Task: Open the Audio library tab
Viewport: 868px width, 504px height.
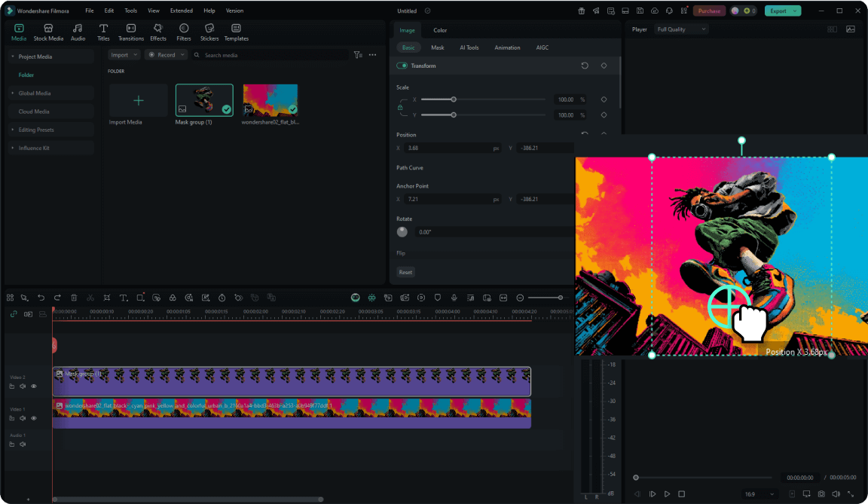Action: point(78,32)
